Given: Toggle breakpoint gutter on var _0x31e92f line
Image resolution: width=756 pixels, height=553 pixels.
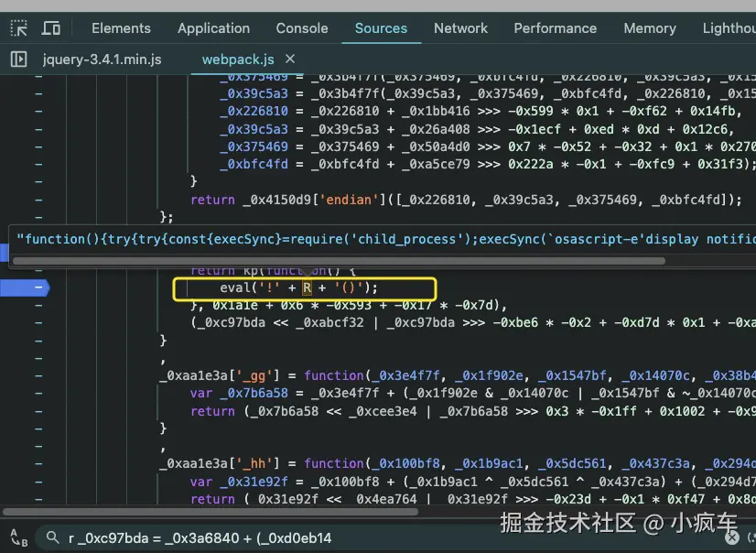Looking at the screenshot, I should click(x=38, y=482).
